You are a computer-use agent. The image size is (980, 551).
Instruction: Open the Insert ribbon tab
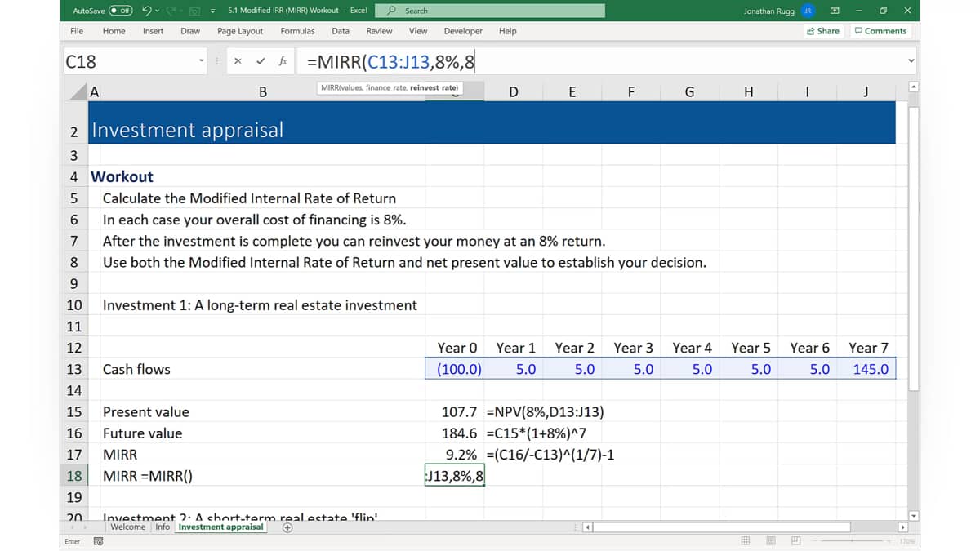(153, 31)
